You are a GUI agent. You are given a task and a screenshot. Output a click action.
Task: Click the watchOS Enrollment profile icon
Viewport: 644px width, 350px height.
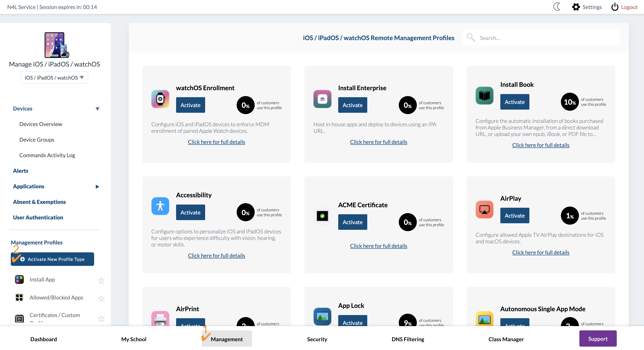[x=160, y=99]
